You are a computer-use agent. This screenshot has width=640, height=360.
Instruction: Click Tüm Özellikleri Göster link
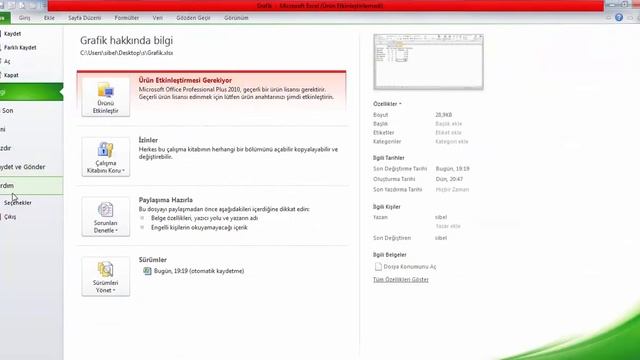[400, 280]
